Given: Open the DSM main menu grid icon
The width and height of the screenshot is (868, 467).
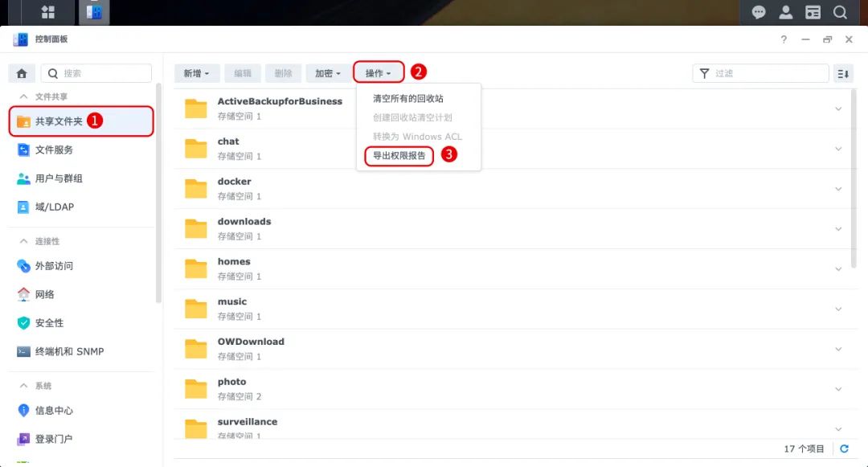Looking at the screenshot, I should [47, 12].
